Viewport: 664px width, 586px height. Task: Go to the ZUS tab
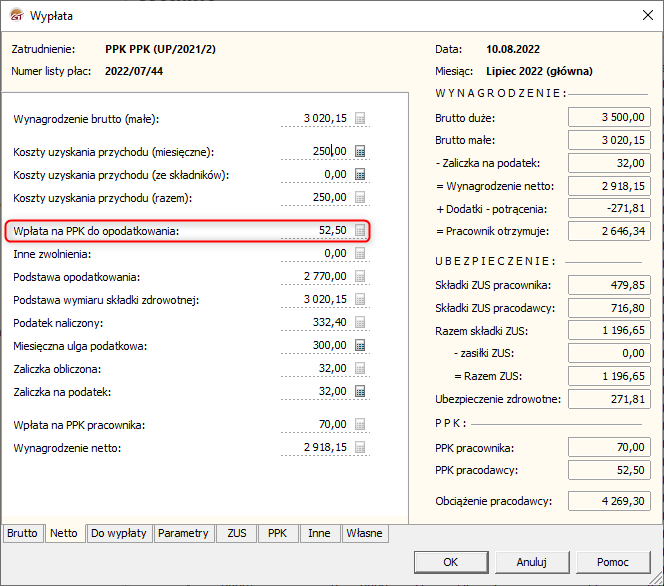(x=237, y=534)
